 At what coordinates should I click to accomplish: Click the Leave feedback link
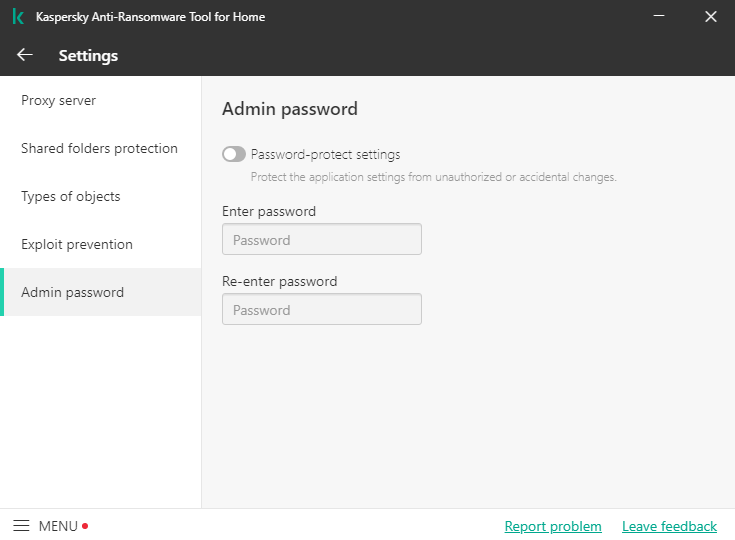pyautogui.click(x=669, y=526)
